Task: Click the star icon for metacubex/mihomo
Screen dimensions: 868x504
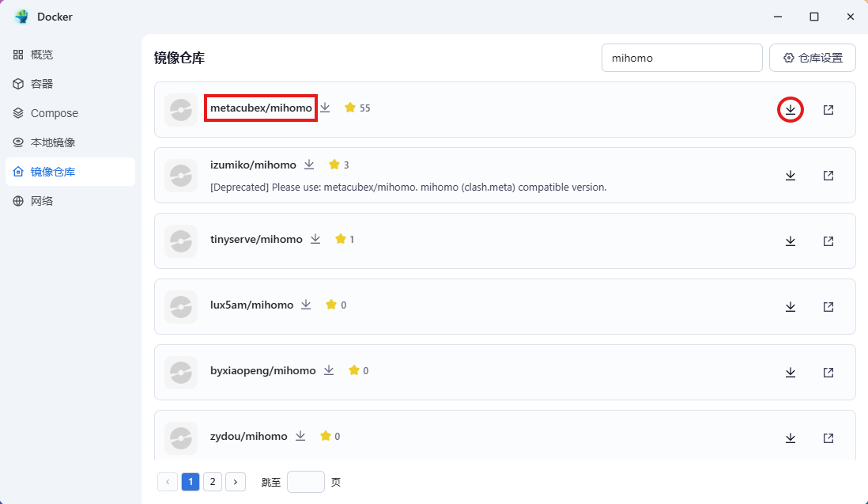Action: (350, 108)
